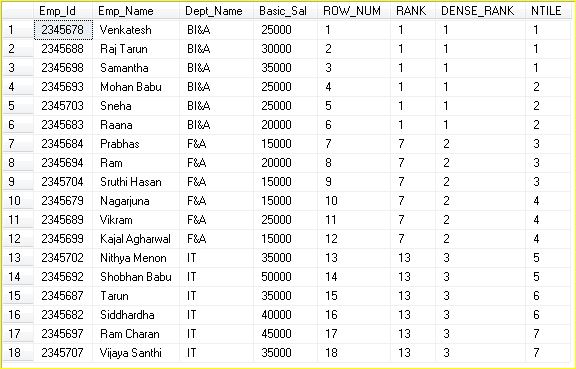This screenshot has height=369, width=576.
Task: Select the DENSE_RANK column header
Action: coord(480,11)
